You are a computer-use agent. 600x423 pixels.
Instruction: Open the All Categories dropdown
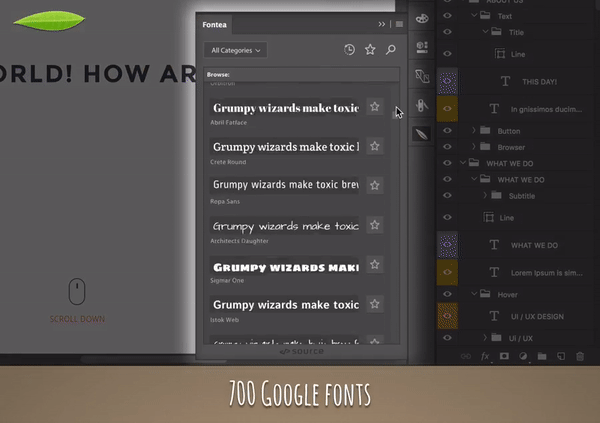[x=235, y=50]
